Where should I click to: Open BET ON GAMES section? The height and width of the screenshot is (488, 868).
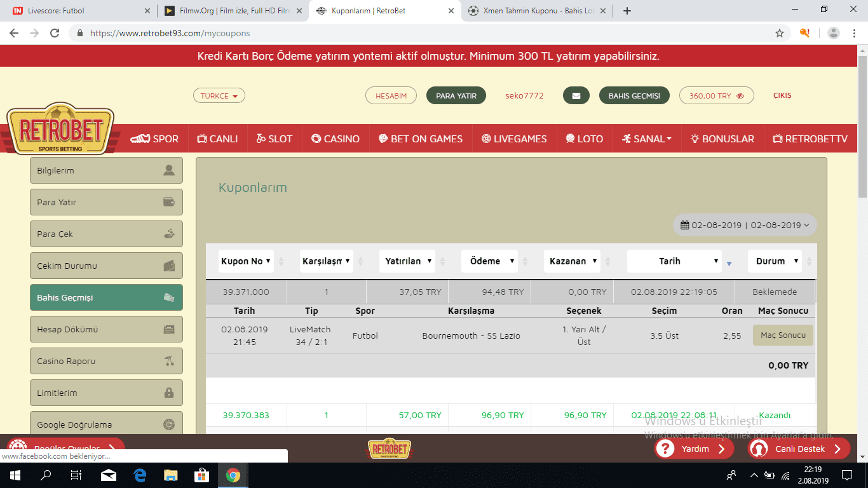tap(421, 139)
